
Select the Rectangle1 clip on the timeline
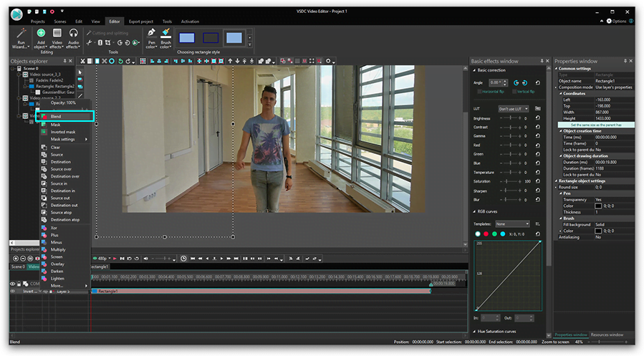[x=261, y=291]
